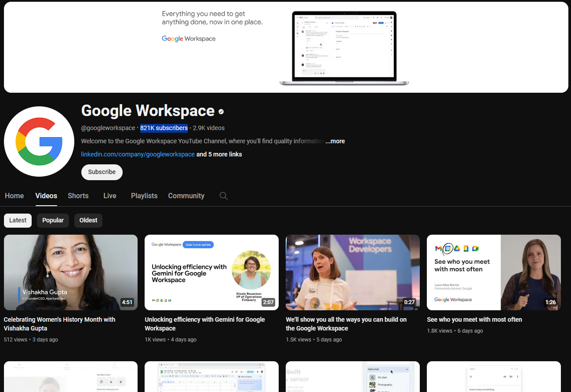The width and height of the screenshot is (571, 392).
Task: Click the 821K subscribers text
Action: (164, 128)
